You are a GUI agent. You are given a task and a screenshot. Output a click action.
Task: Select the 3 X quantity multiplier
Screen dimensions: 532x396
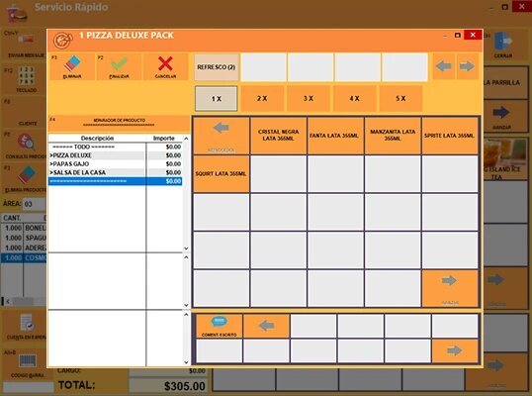coord(309,98)
